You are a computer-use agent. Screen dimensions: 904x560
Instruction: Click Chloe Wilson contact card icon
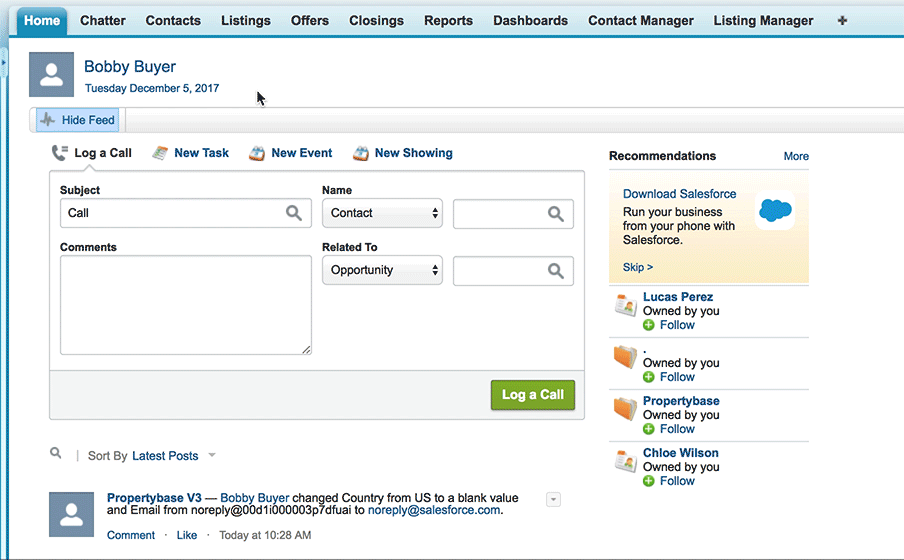tap(626, 461)
